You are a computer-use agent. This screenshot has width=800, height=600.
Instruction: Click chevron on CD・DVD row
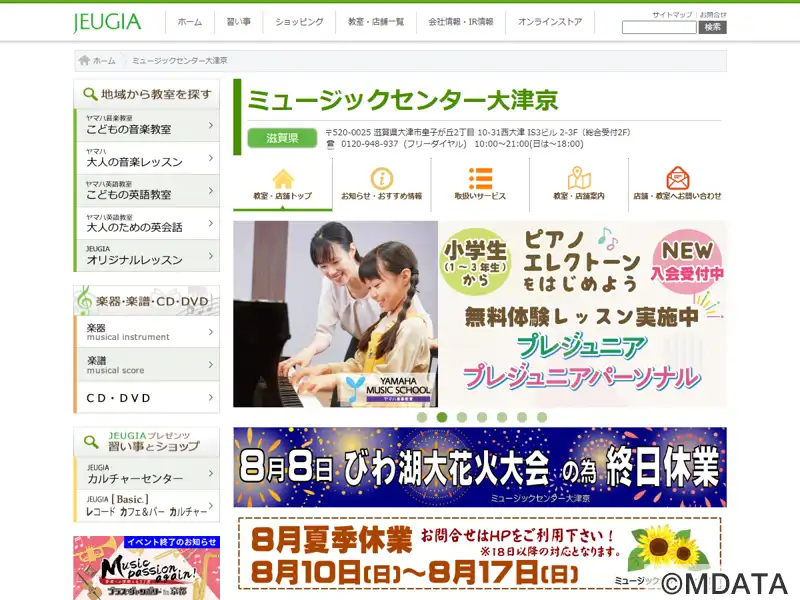click(x=211, y=397)
